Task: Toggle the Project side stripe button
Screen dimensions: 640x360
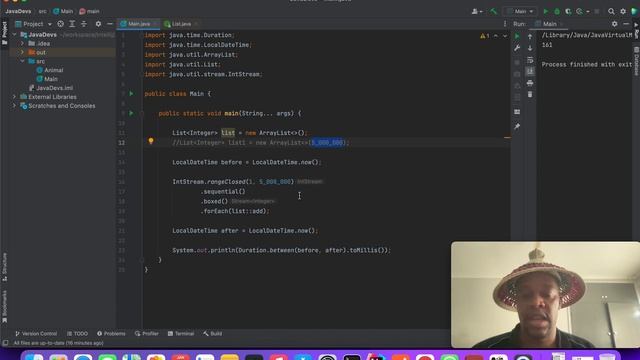Action: [x=4, y=33]
